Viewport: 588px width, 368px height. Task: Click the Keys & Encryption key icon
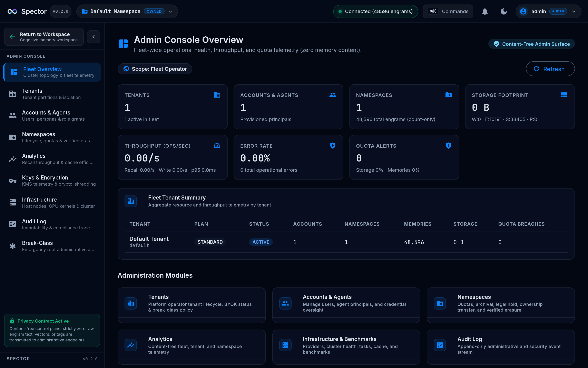pos(13,181)
